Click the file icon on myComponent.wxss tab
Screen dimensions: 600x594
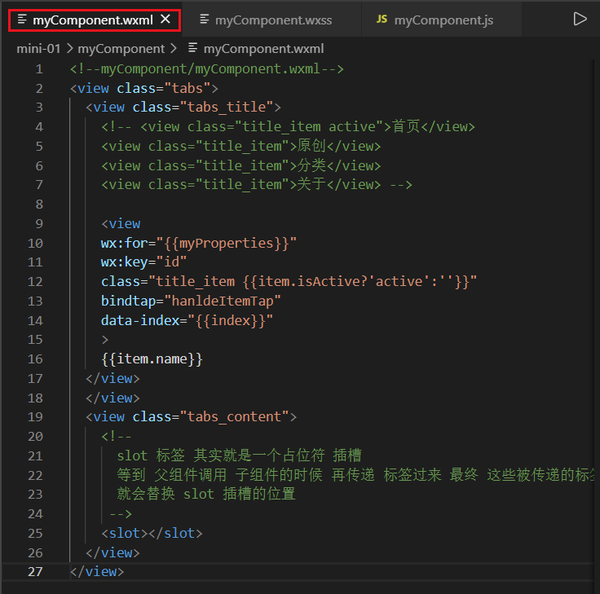(204, 19)
